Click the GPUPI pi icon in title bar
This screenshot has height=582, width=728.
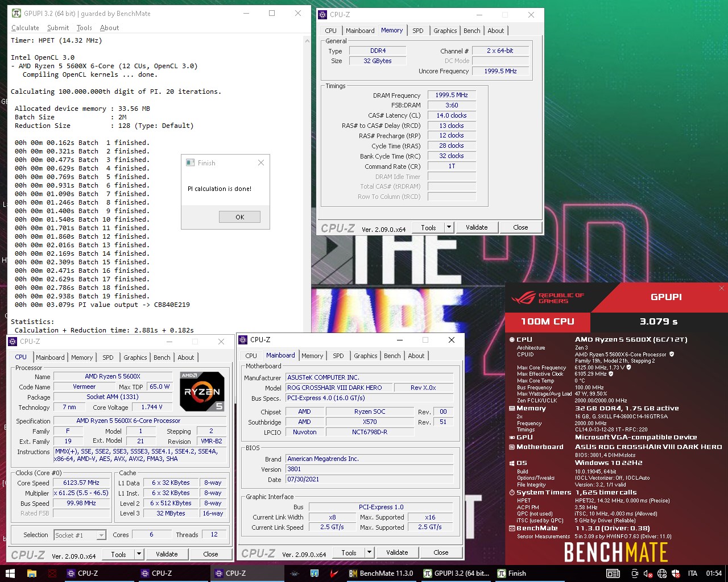[16, 13]
